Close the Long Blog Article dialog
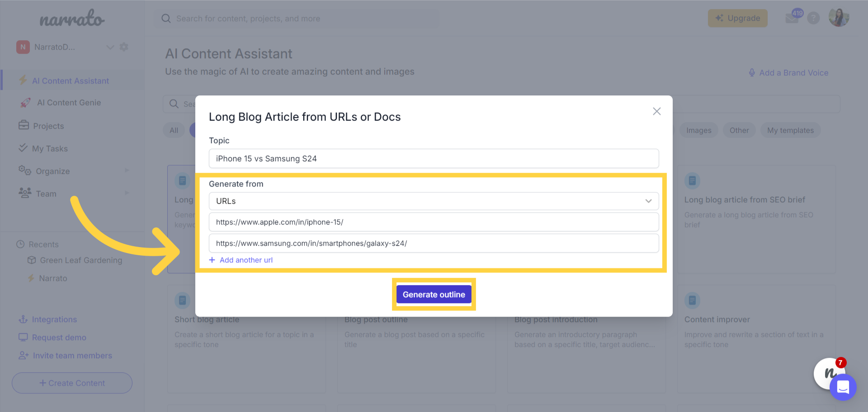The height and width of the screenshot is (412, 868). click(656, 111)
